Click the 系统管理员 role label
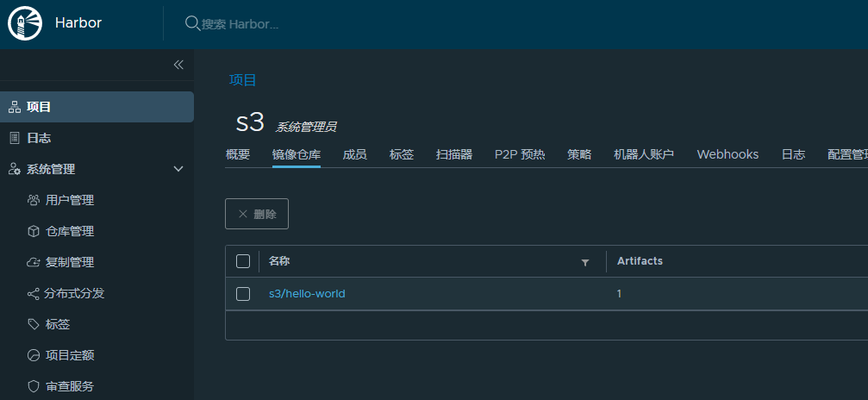Screen dimensions: 868x400 point(306,128)
